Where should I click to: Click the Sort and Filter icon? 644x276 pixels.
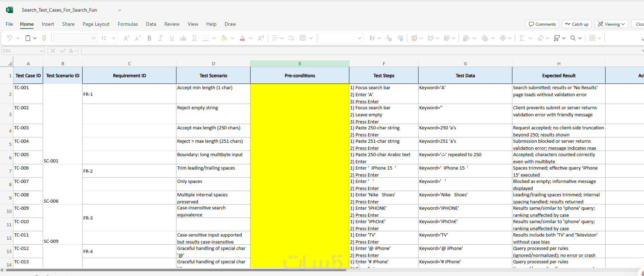point(556,38)
